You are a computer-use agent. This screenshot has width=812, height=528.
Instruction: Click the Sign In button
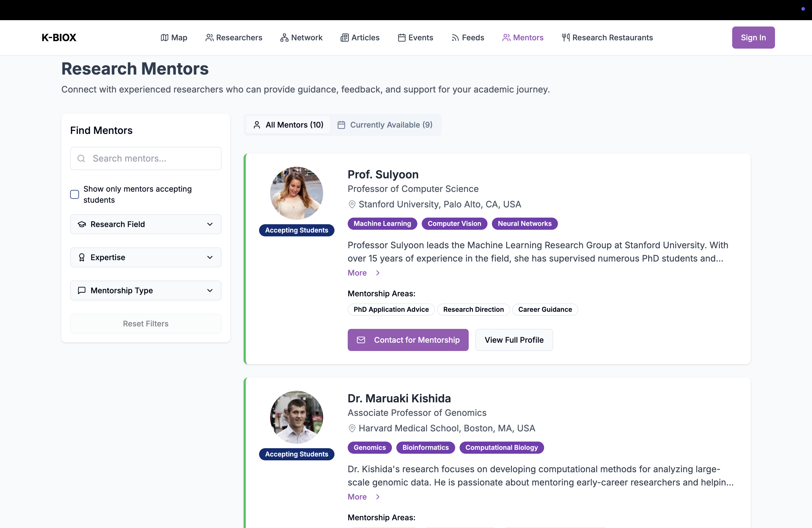pyautogui.click(x=753, y=38)
